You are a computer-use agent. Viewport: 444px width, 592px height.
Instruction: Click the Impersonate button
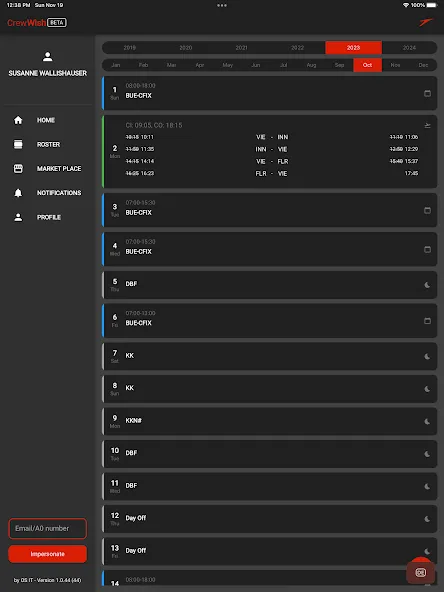click(48, 554)
